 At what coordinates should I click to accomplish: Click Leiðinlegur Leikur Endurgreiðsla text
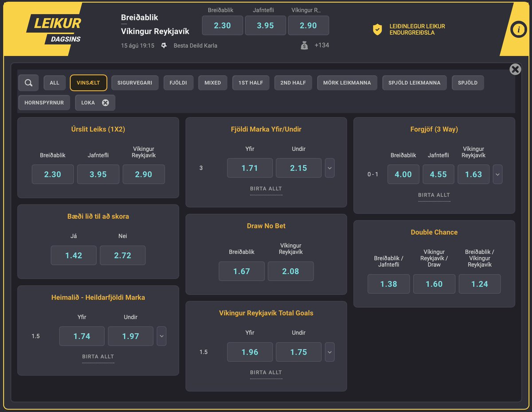click(417, 30)
